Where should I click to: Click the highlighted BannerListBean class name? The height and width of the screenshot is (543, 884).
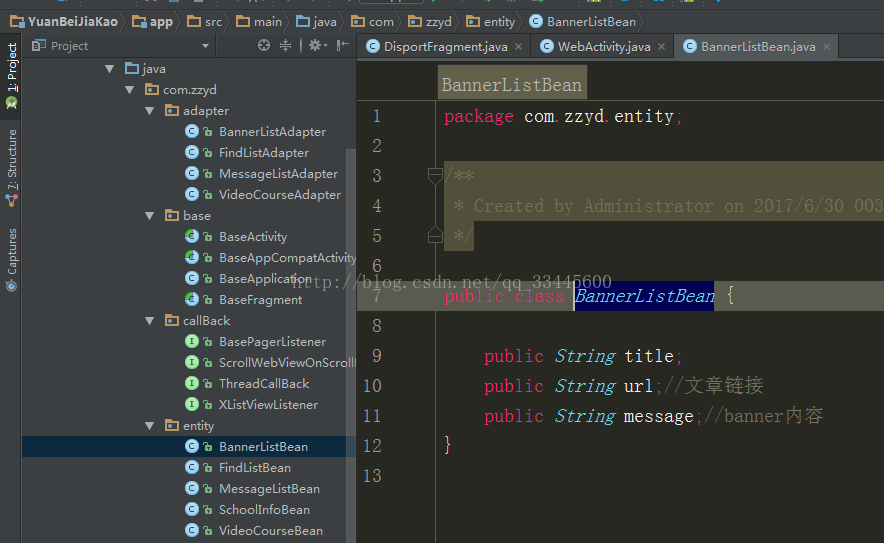tap(644, 296)
